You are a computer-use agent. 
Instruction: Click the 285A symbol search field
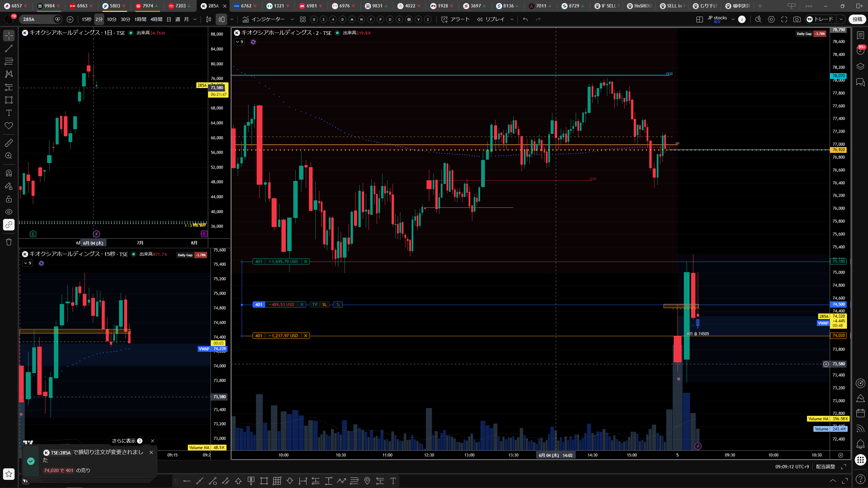(37, 19)
